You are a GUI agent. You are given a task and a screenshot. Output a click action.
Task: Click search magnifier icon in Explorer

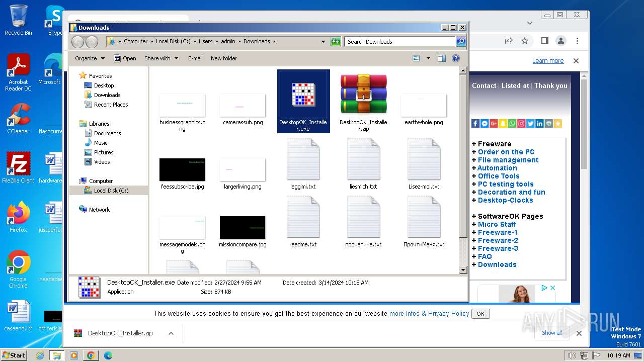460,42
